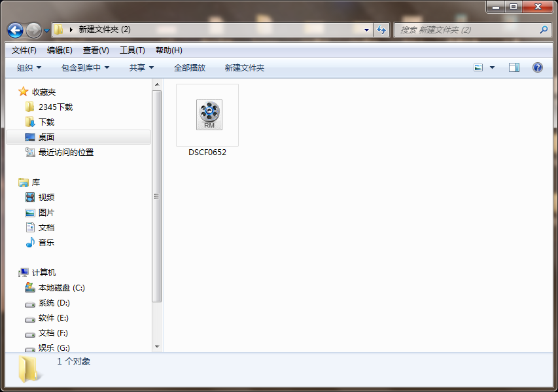Click the Back navigation arrow
558x392 pixels.
coord(15,30)
